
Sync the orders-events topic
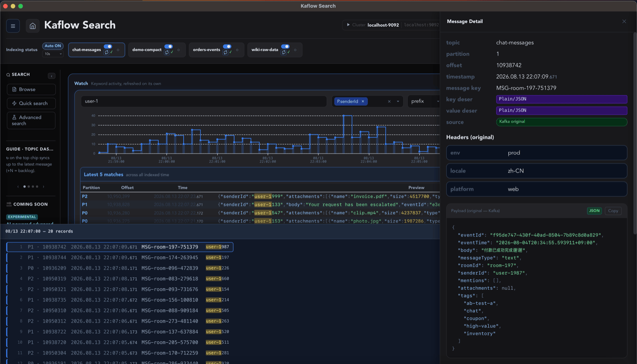(x=225, y=52)
